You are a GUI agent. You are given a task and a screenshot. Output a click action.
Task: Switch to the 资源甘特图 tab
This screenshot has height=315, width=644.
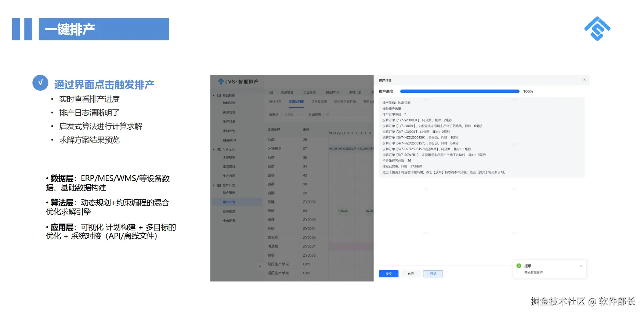pos(296,102)
